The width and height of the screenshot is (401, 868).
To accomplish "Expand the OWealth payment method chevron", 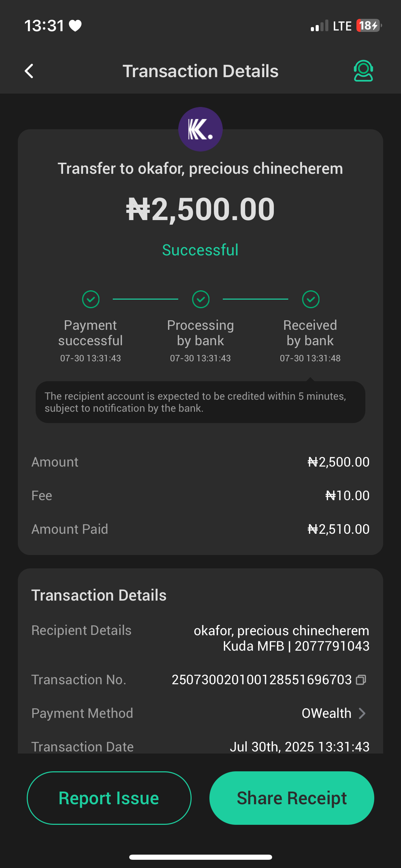I will 362,713.
